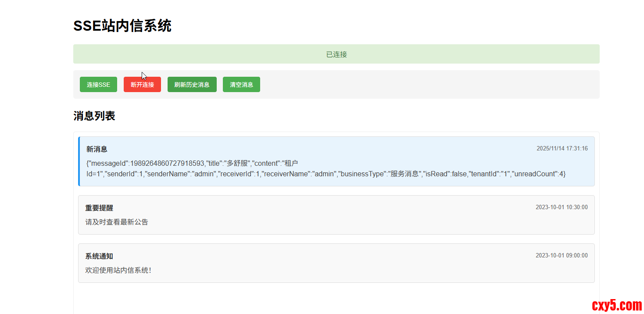Open the 重要提醒 message title
Image resolution: width=644 pixels, height=314 pixels.
(x=99, y=208)
